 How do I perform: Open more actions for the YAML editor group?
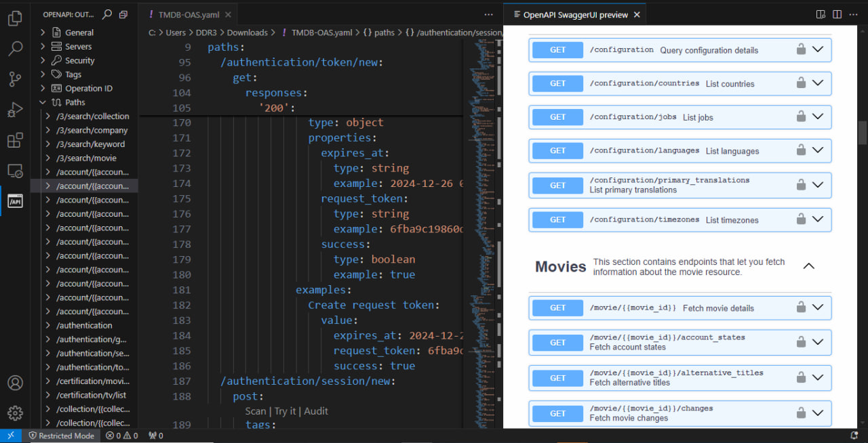point(489,14)
